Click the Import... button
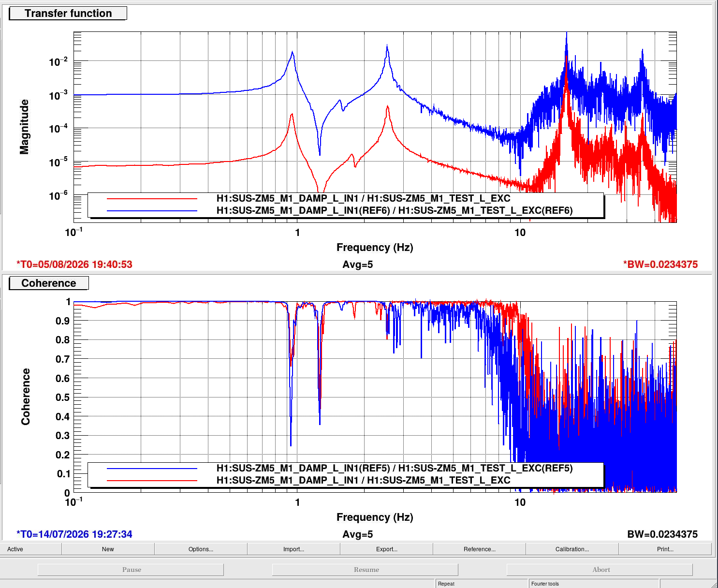This screenshot has height=588, width=718. [x=293, y=549]
